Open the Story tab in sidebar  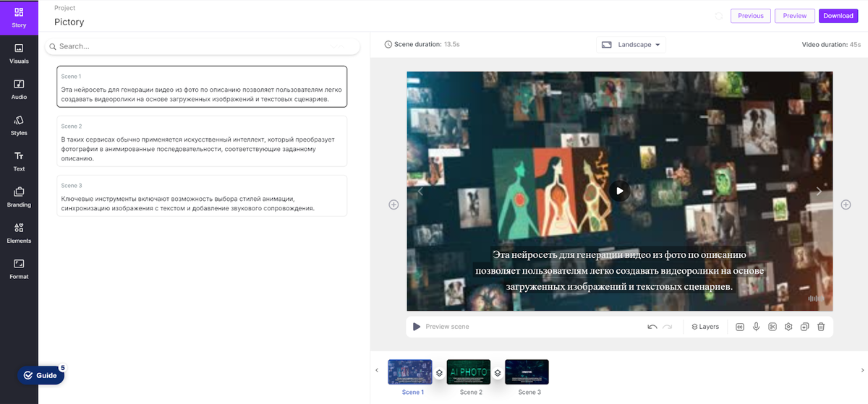[x=19, y=18]
